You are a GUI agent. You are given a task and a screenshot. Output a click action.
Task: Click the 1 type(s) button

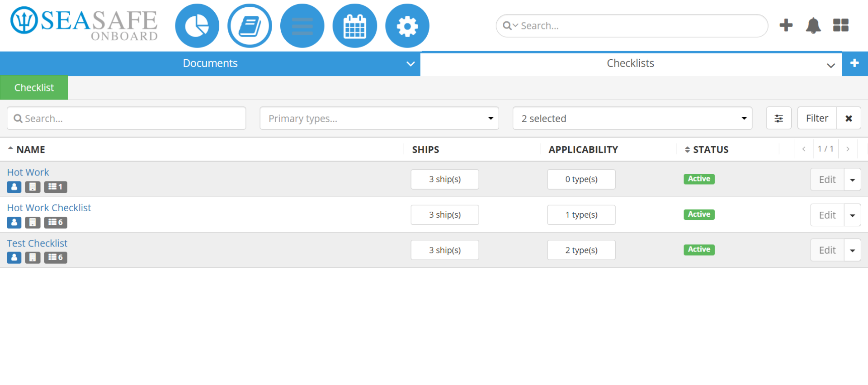pos(581,215)
